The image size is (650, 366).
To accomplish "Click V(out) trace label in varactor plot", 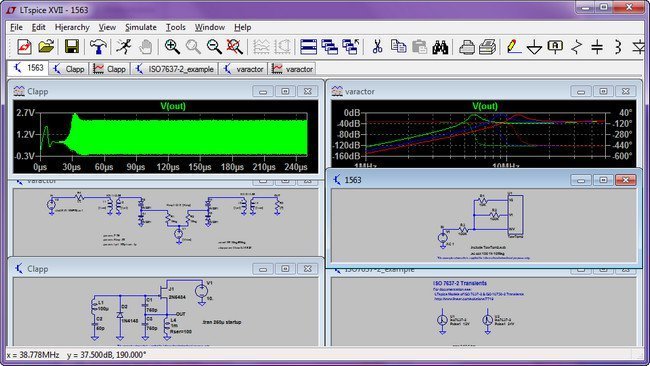I will tap(485, 106).
